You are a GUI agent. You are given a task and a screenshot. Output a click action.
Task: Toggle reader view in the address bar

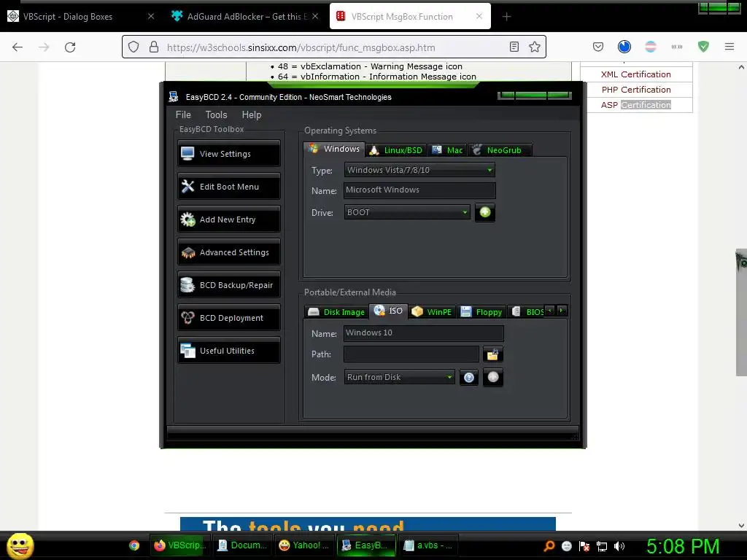click(514, 47)
